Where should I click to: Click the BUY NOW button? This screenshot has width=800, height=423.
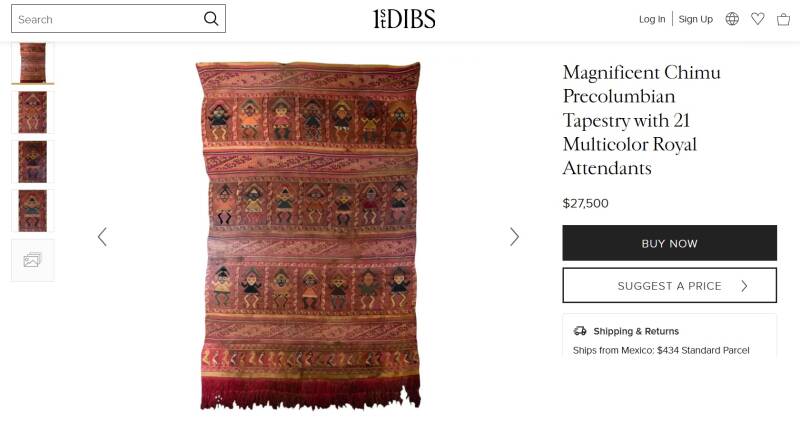[669, 243]
